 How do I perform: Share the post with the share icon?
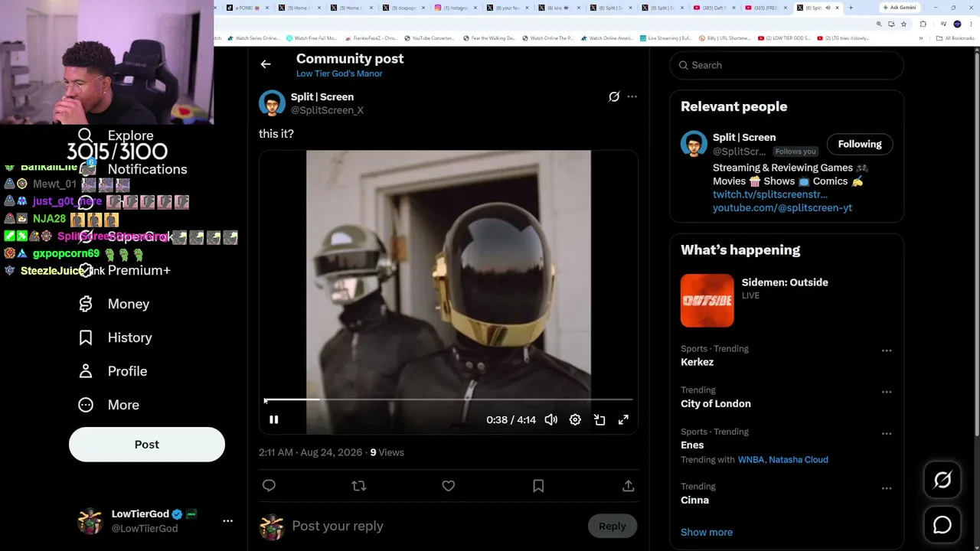tap(628, 486)
